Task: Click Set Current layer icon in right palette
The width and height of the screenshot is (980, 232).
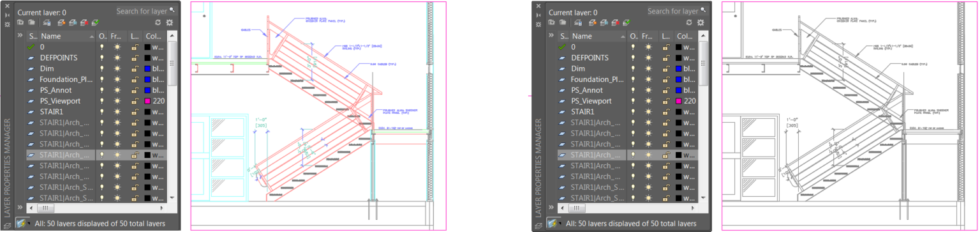Action: (626, 22)
